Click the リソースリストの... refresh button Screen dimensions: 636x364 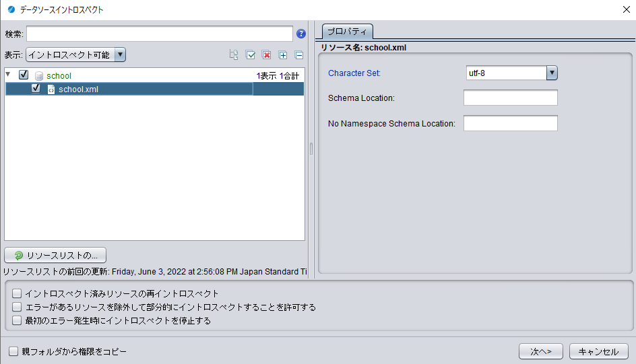pos(55,255)
